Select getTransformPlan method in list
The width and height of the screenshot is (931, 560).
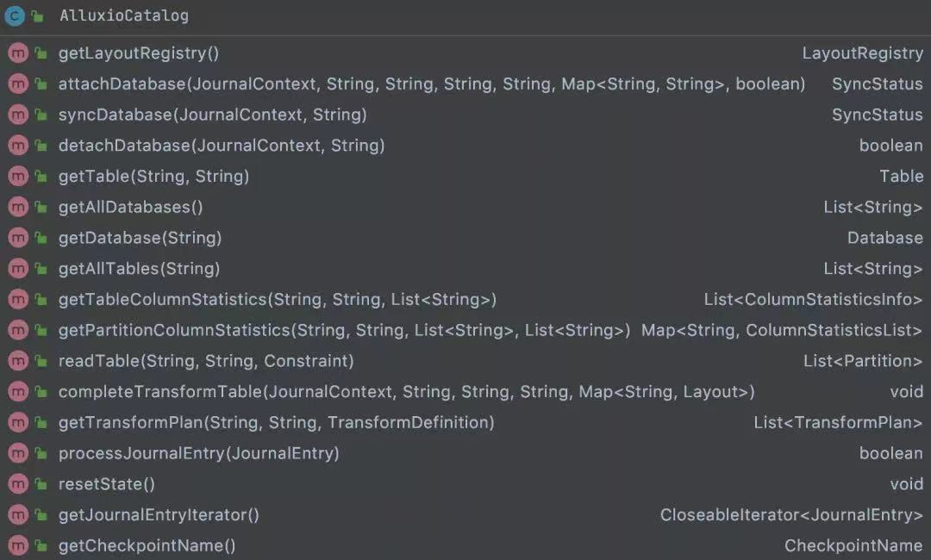[276, 423]
